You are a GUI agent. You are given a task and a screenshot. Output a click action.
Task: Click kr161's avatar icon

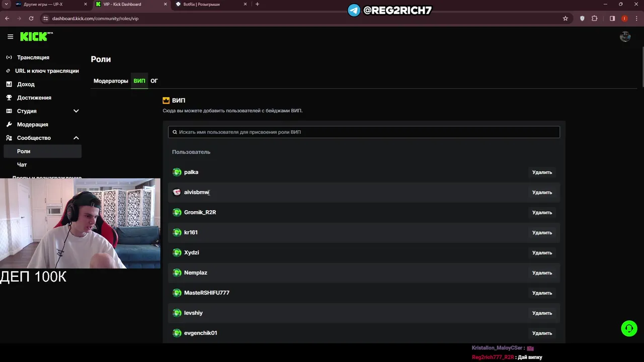coord(177,232)
